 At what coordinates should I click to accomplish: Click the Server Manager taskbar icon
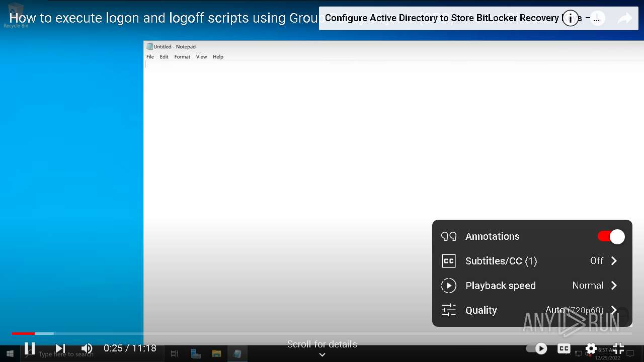tap(196, 354)
